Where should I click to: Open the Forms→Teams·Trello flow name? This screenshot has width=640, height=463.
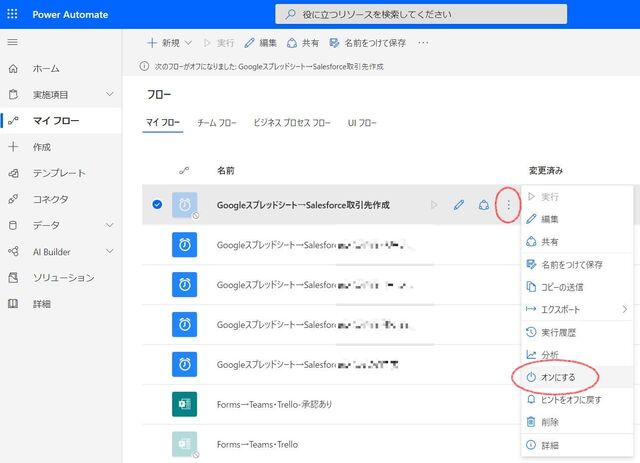(257, 444)
